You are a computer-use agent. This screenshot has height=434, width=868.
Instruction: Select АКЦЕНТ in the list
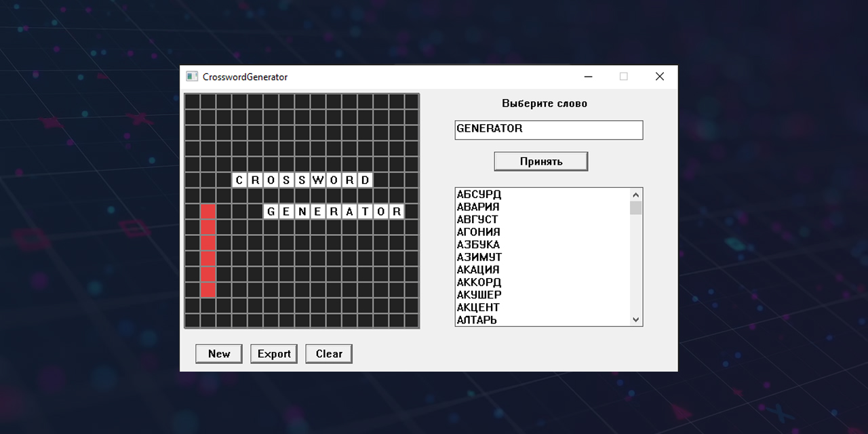[478, 307]
